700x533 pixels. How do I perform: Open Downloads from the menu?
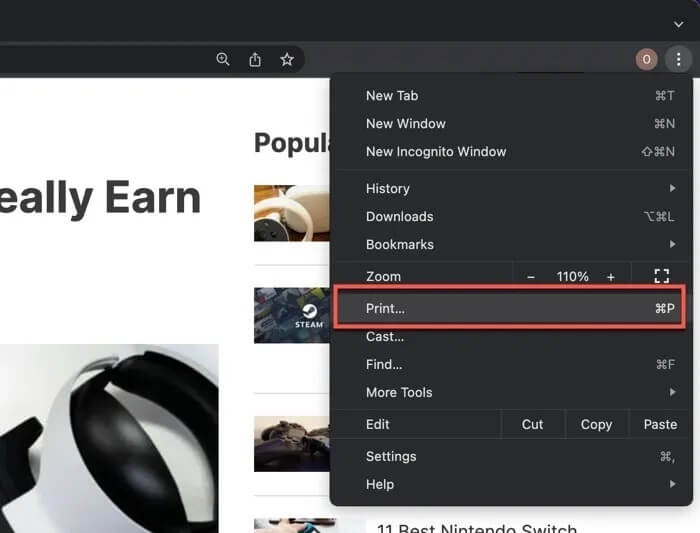pyautogui.click(x=400, y=217)
